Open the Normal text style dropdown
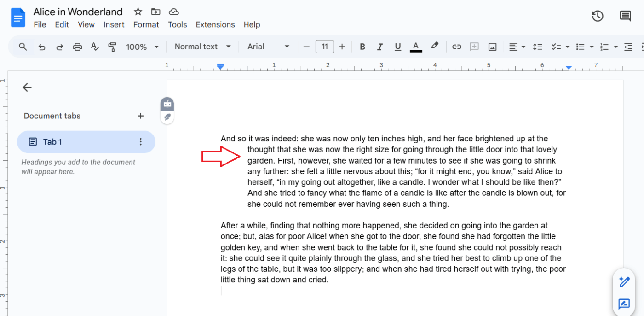 point(201,47)
